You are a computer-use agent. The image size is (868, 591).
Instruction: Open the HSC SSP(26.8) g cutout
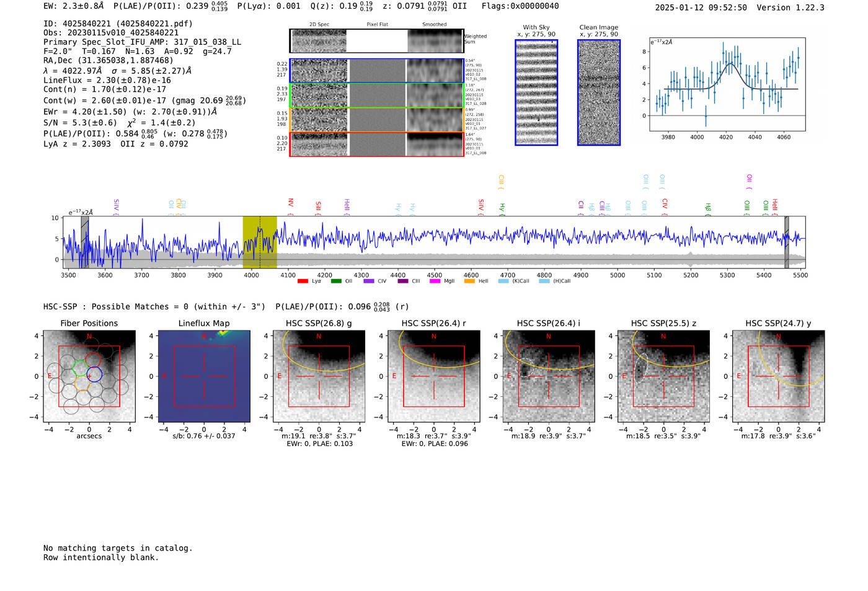[319, 376]
